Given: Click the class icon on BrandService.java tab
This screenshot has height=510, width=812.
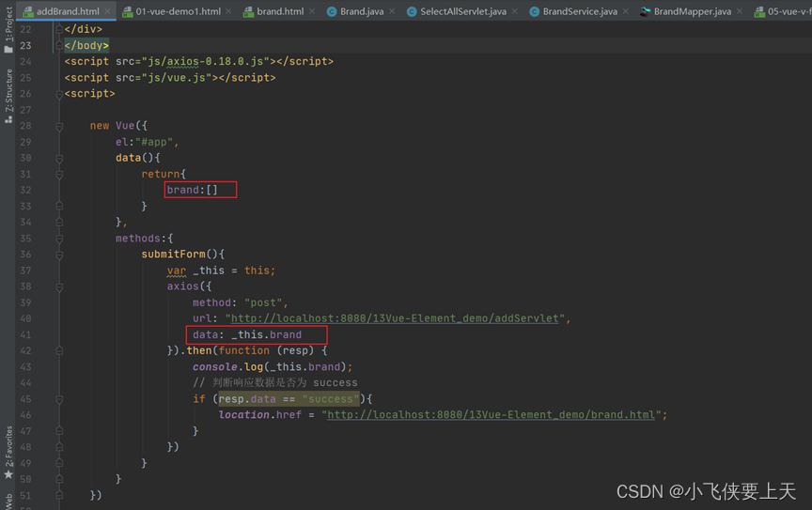Looking at the screenshot, I should (534, 11).
